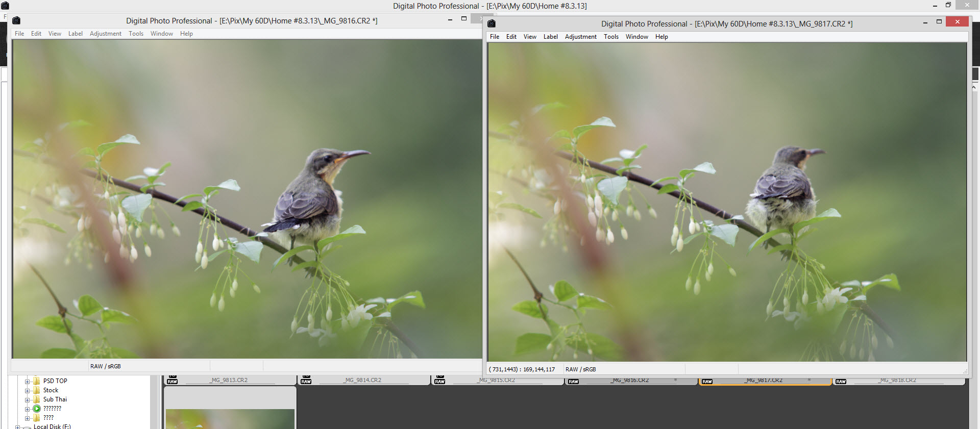Open Tools menu in _MG_9816.CR2 window
Screen dimensions: 980x429
click(x=136, y=34)
